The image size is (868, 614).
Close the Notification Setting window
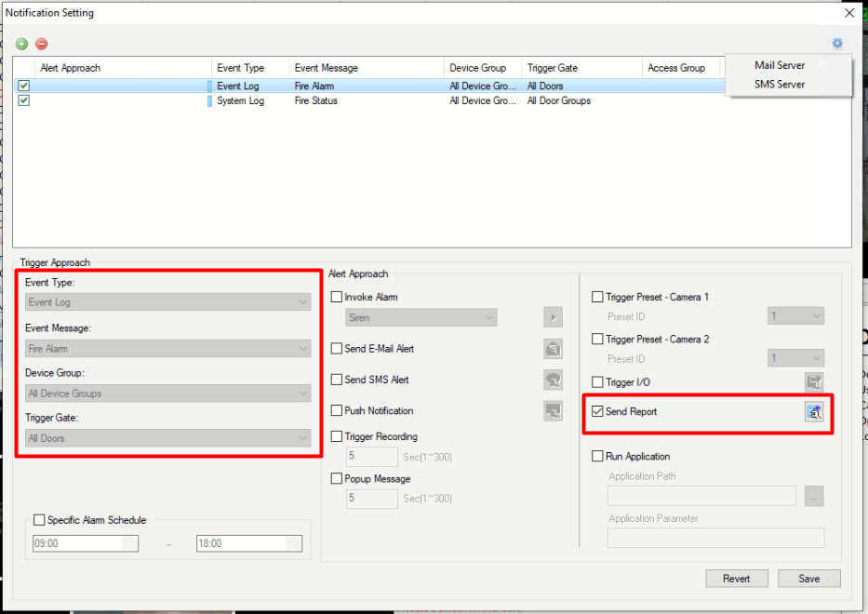(x=849, y=13)
